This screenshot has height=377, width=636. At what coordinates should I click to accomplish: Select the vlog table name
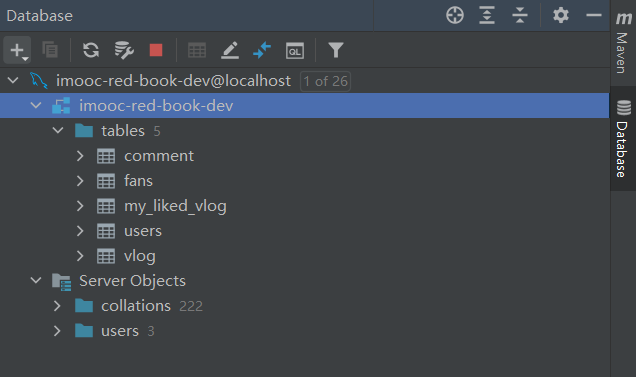pyautogui.click(x=140, y=256)
